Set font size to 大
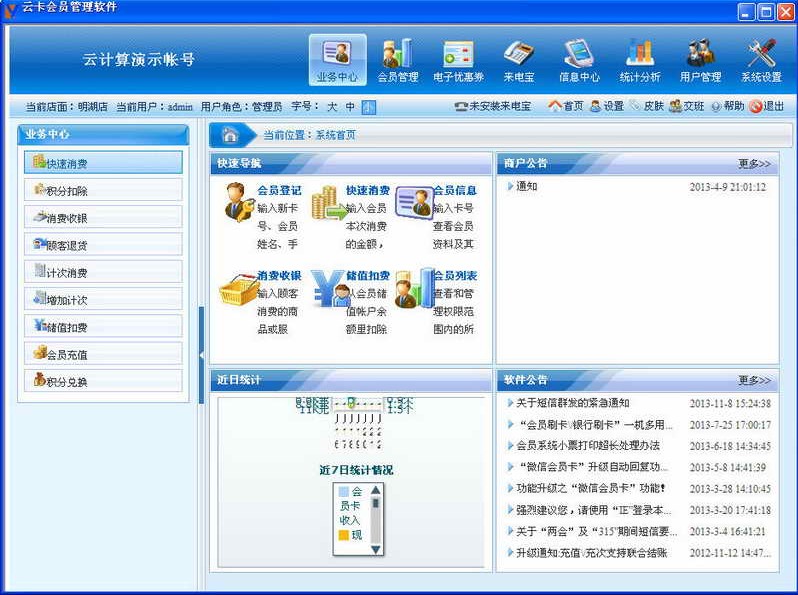 [332, 107]
